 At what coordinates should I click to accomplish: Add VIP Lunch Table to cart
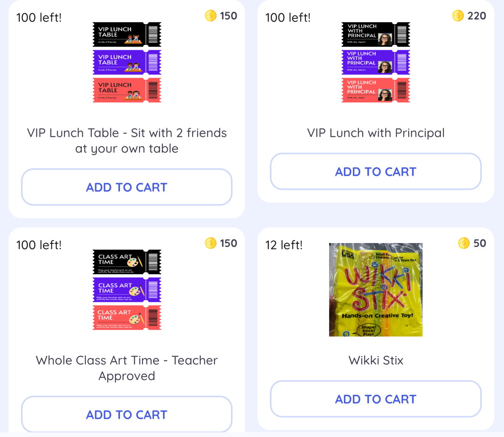point(127,187)
